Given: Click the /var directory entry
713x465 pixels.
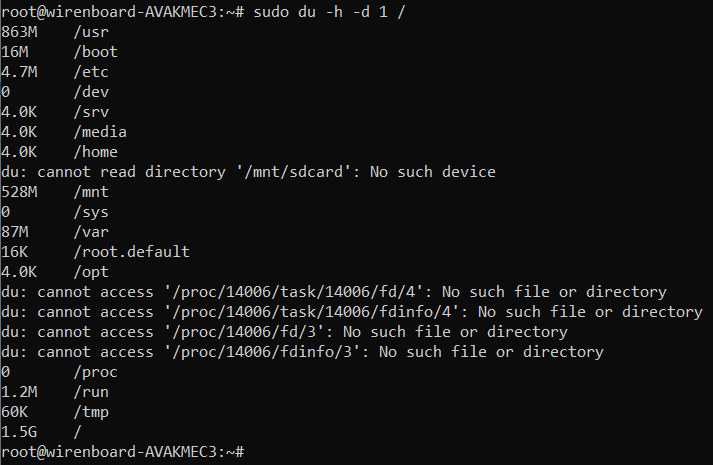Looking at the screenshot, I should point(91,232).
